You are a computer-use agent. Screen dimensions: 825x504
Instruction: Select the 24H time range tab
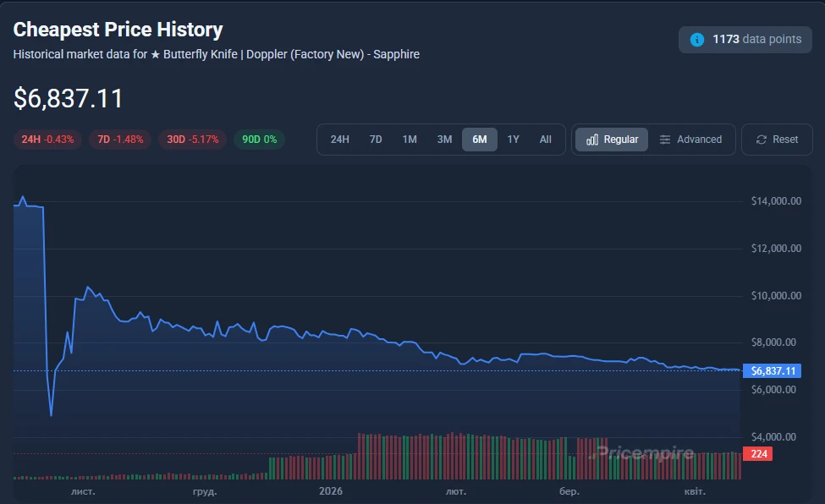(x=339, y=140)
